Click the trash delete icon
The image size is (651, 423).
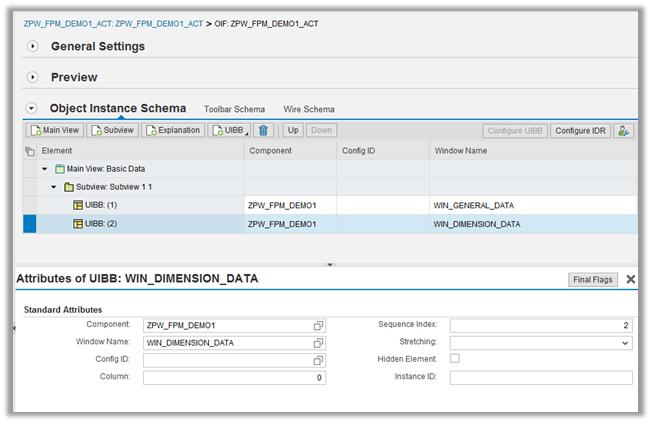pyautogui.click(x=263, y=130)
